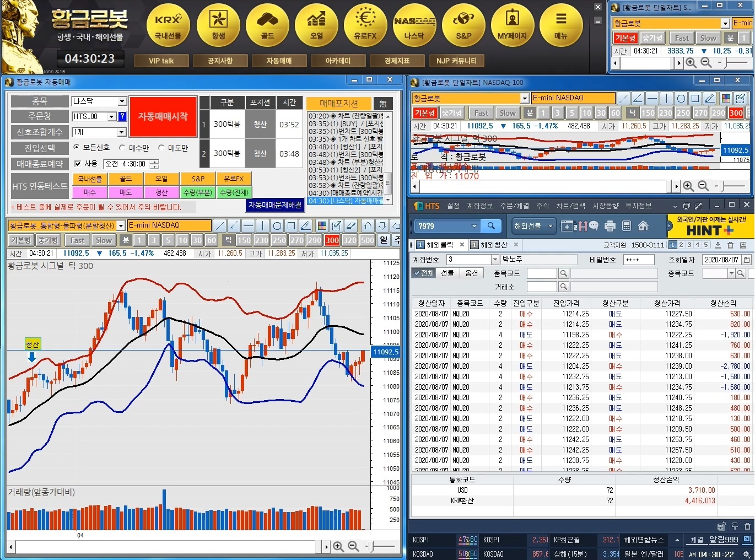Click green 수량(전체) button
755x560 pixels.
234,192
